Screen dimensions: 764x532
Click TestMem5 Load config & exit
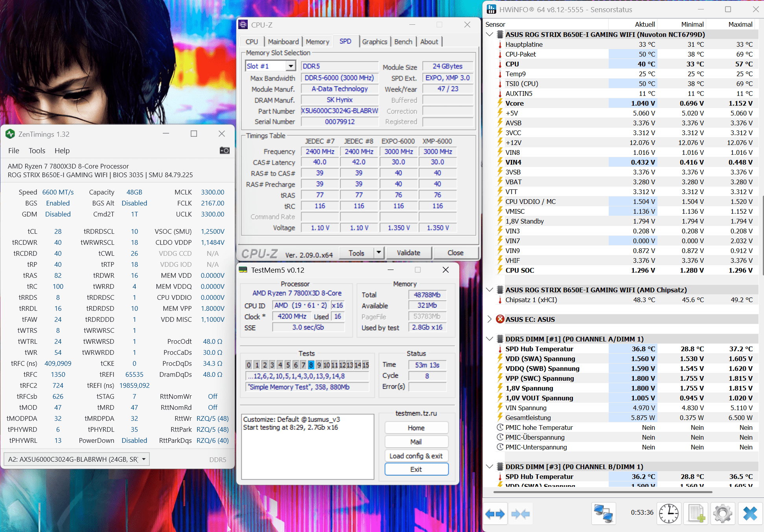coord(416,456)
